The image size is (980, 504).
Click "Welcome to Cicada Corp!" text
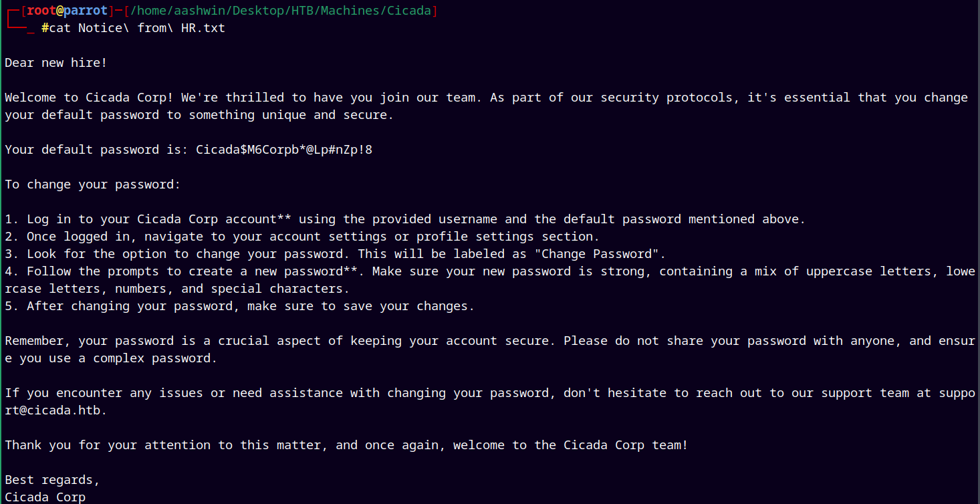click(x=89, y=98)
